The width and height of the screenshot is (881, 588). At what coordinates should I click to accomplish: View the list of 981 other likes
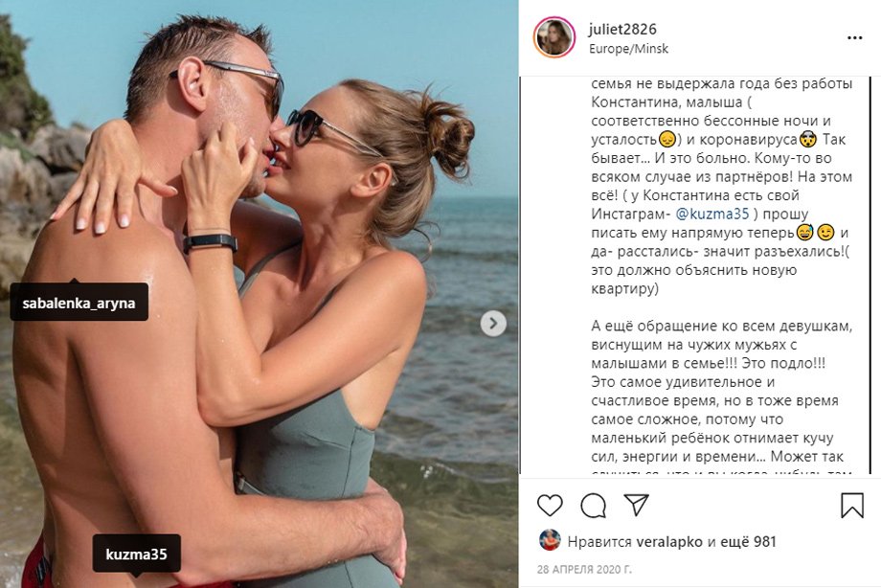[748, 542]
